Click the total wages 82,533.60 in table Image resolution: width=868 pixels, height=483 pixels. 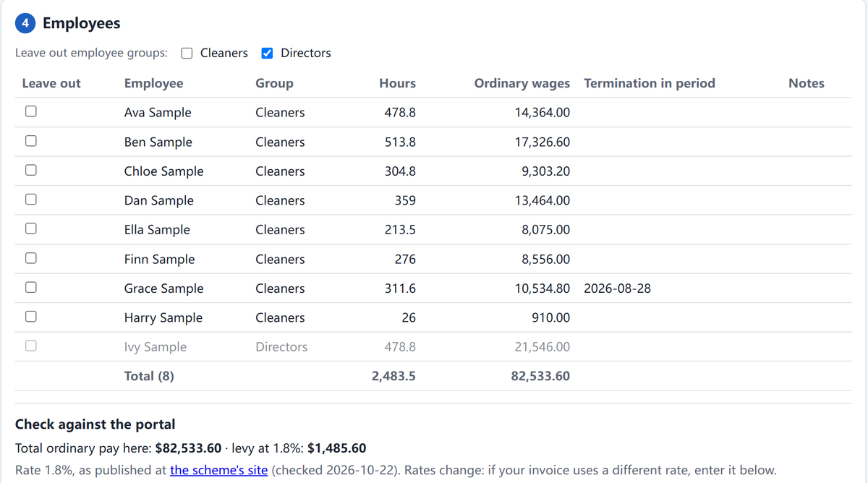pos(540,376)
